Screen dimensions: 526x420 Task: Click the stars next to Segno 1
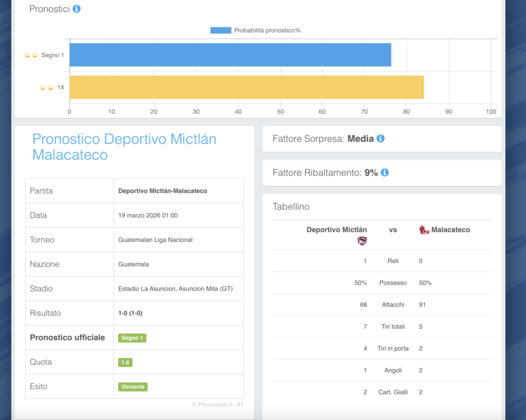point(31,55)
